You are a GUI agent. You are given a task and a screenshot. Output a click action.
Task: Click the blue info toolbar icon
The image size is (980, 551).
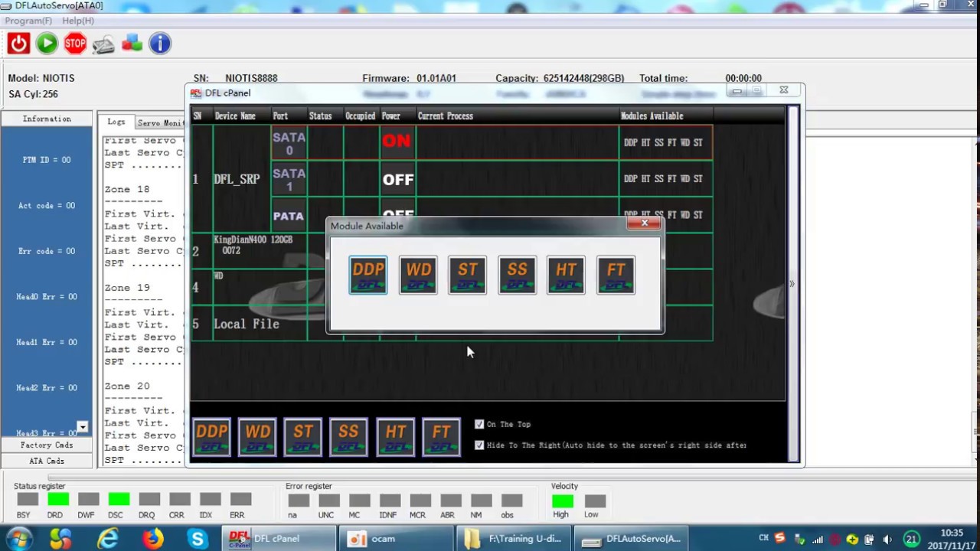[160, 44]
